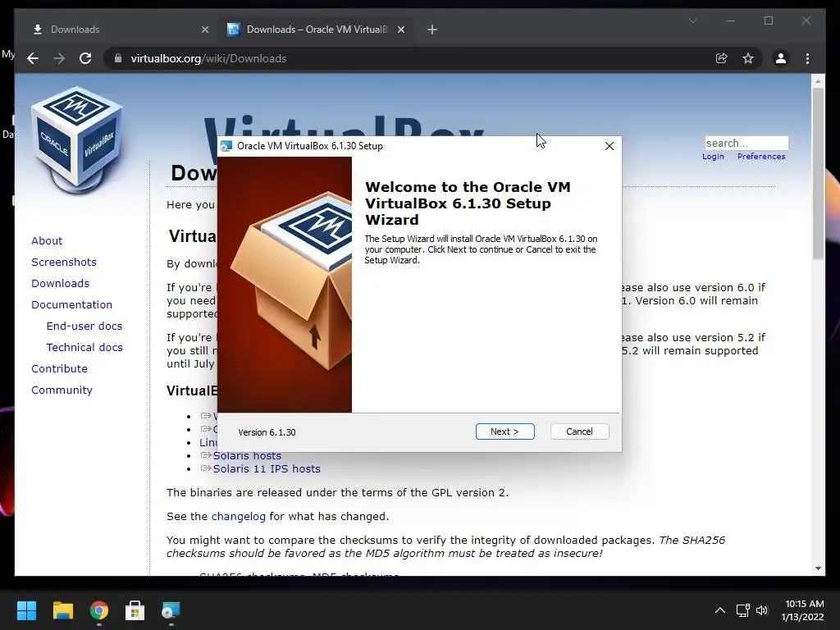Open Solaris hosts download link
Viewport: 840px width, 630px height.
(247, 455)
